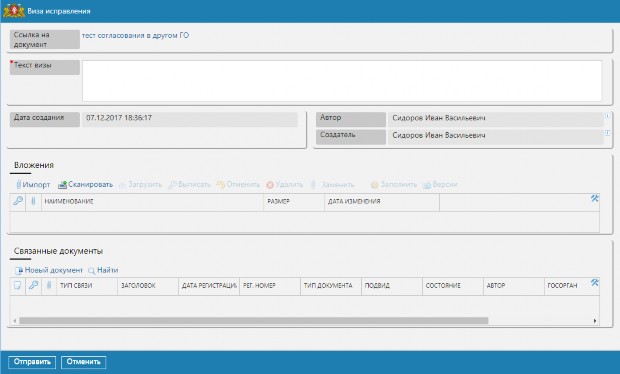The height and width of the screenshot is (374, 620).
Task: Click Новый документ in related documents toolbar
Action: [49, 270]
